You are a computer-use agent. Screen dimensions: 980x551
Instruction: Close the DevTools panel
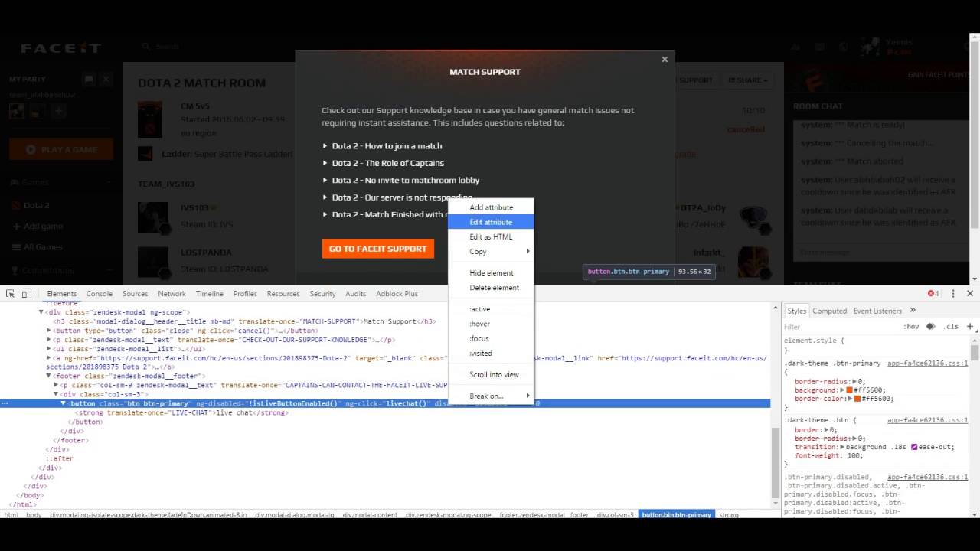pos(969,294)
